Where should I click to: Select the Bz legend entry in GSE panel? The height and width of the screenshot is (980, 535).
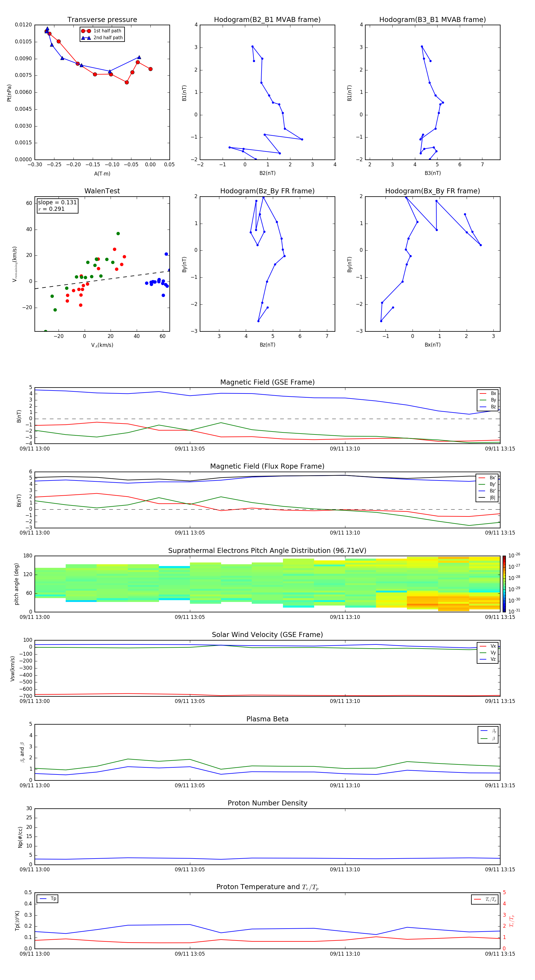[488, 407]
